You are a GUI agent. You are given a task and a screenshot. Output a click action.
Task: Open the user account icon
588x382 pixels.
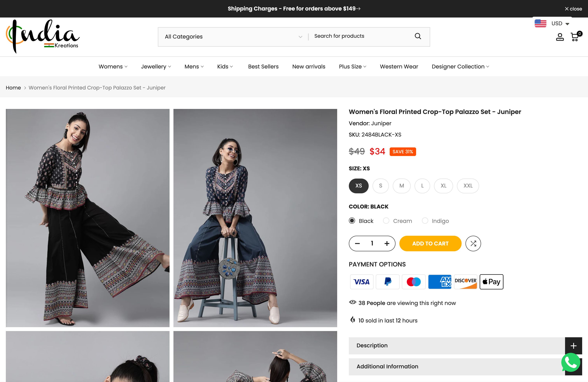560,37
